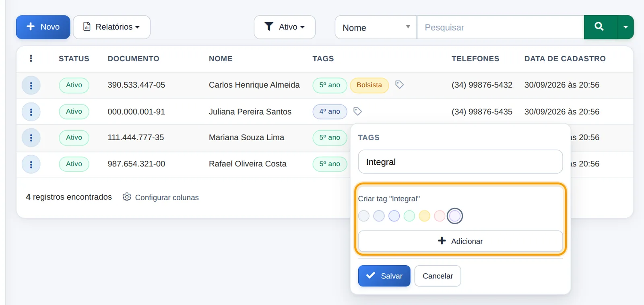644x305 pixels.
Task: Click the Ativo status badge for Juliana
Action: (74, 112)
